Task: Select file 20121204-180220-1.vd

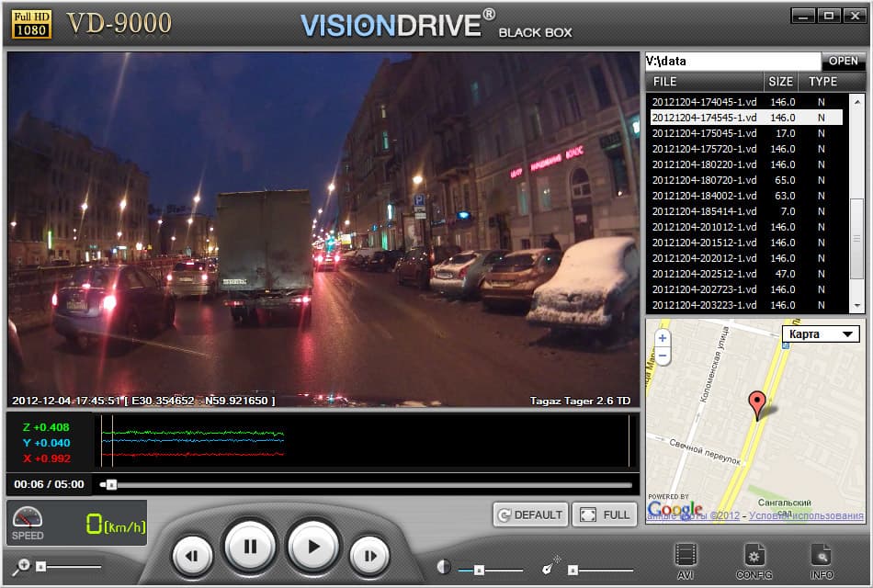Action: [x=746, y=164]
